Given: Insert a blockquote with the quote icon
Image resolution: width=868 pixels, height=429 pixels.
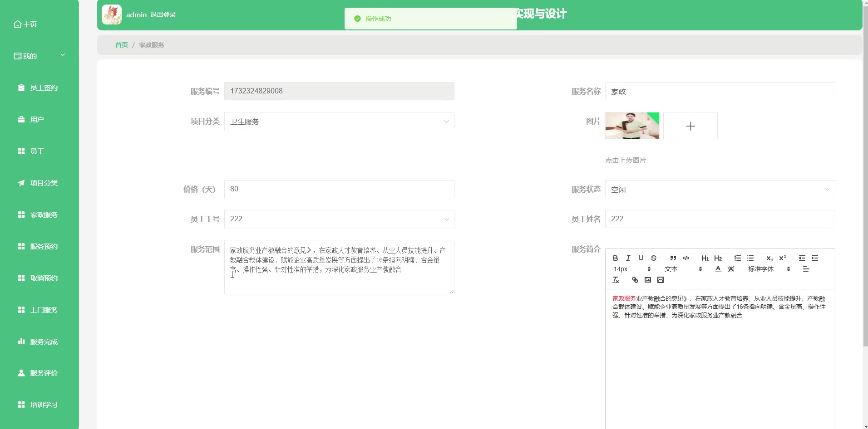Looking at the screenshot, I should pos(673,258).
